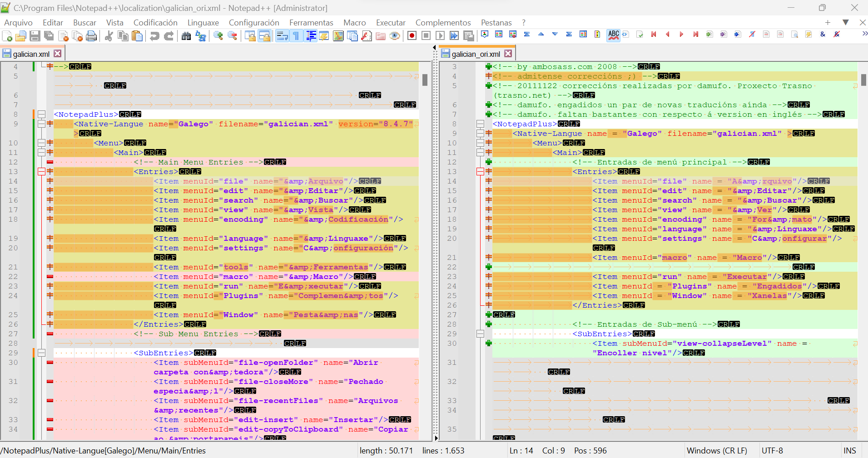Close the galician_ori.xml tab
The height and width of the screenshot is (458, 868).
tap(508, 54)
